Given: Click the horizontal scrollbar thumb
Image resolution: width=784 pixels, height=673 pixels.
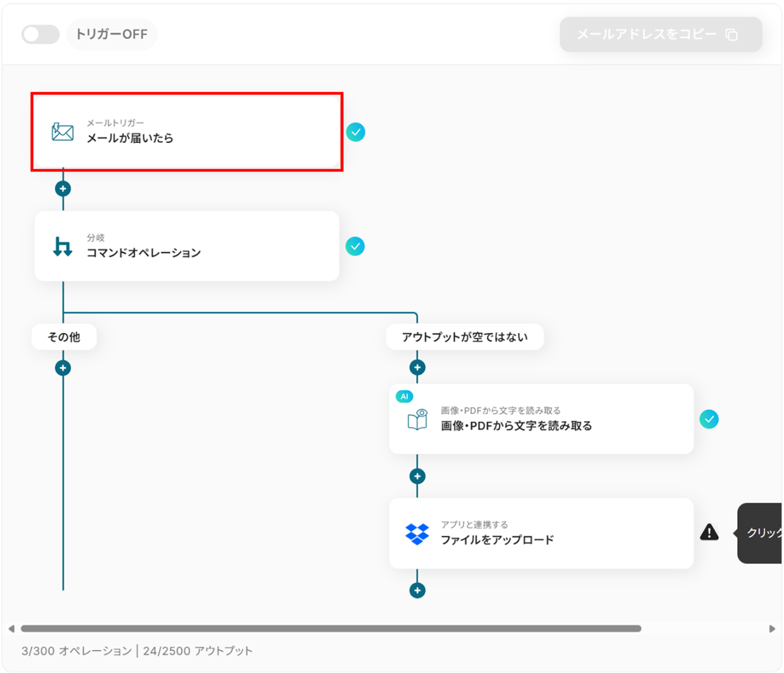Looking at the screenshot, I should click(331, 628).
